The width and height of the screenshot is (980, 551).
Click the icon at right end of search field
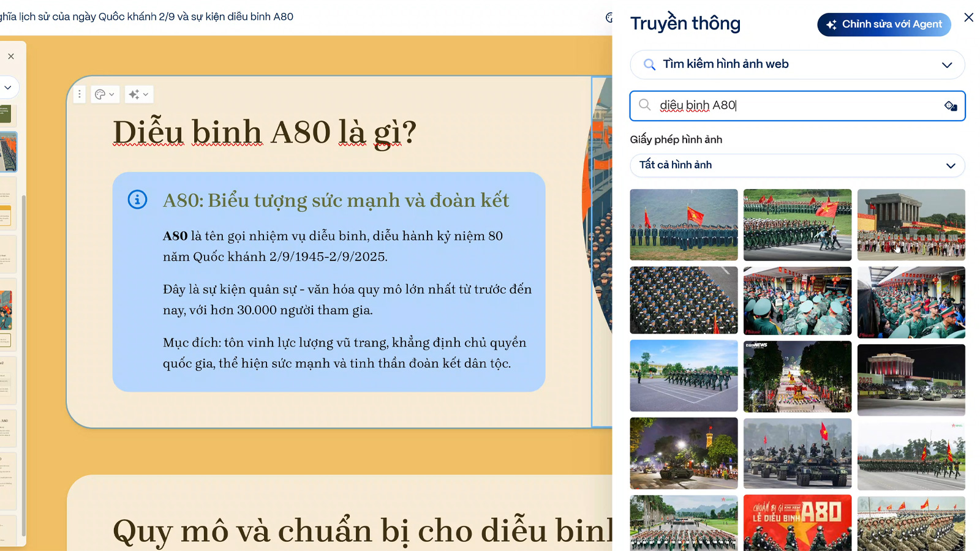950,106
